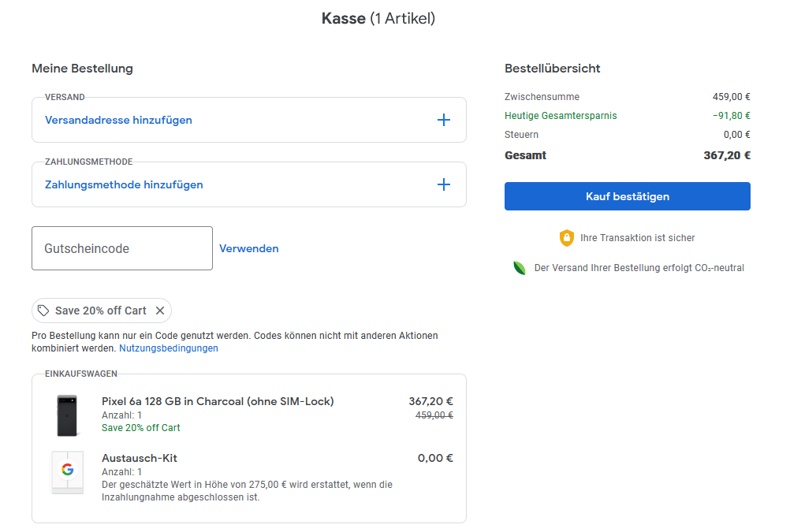Focus the Gutscheincode input field
This screenshot has height=532, width=790.
click(122, 248)
